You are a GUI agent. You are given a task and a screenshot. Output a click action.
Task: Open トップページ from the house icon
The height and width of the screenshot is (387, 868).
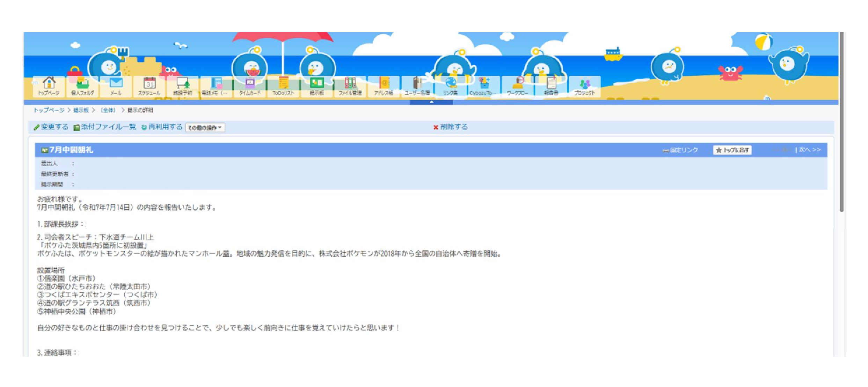click(x=49, y=86)
